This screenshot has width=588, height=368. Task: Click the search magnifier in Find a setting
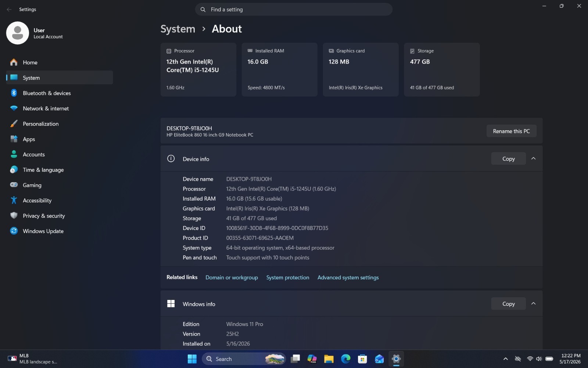click(203, 10)
